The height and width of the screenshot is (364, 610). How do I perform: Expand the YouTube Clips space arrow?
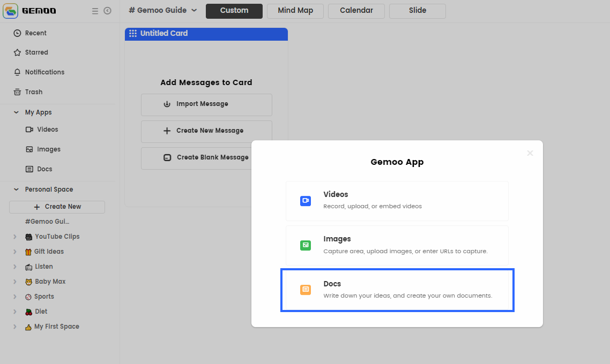click(15, 237)
